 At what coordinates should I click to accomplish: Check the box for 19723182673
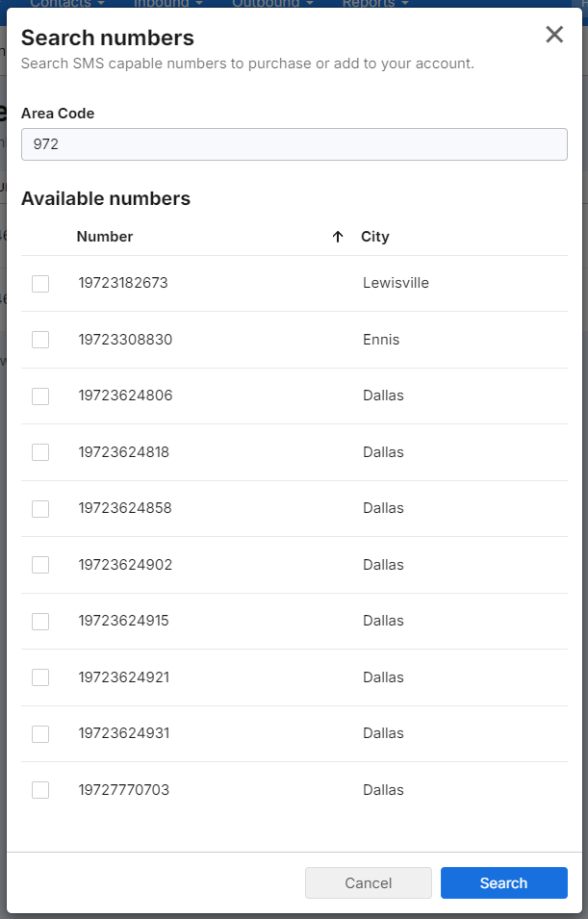(x=40, y=284)
